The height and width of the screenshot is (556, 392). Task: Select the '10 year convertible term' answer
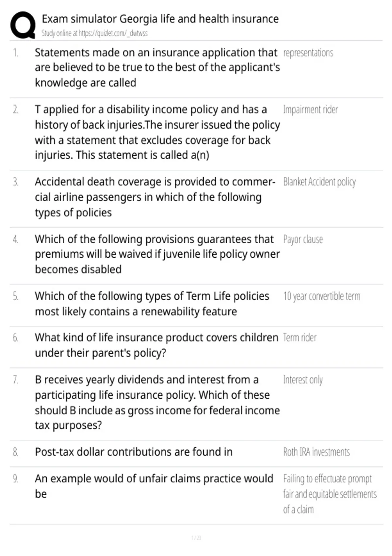(x=322, y=296)
